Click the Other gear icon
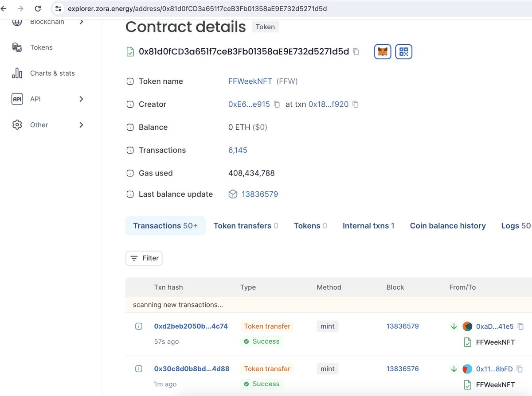 (17, 125)
